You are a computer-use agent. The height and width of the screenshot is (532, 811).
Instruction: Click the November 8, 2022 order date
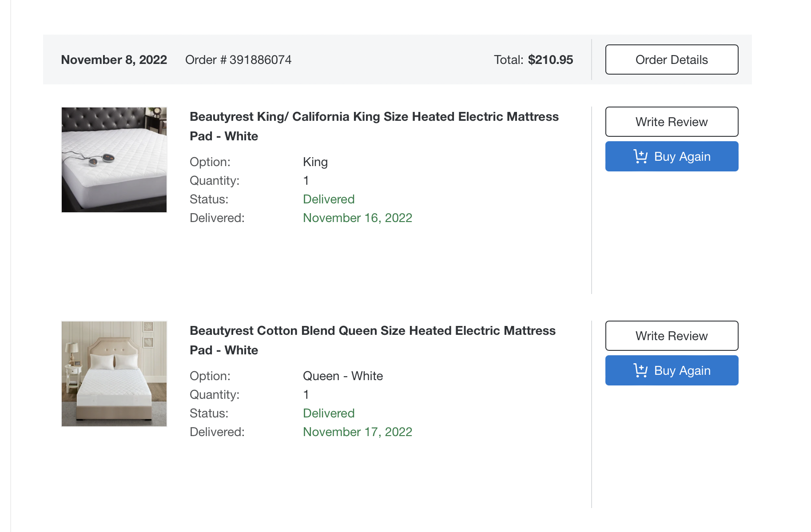pyautogui.click(x=114, y=60)
